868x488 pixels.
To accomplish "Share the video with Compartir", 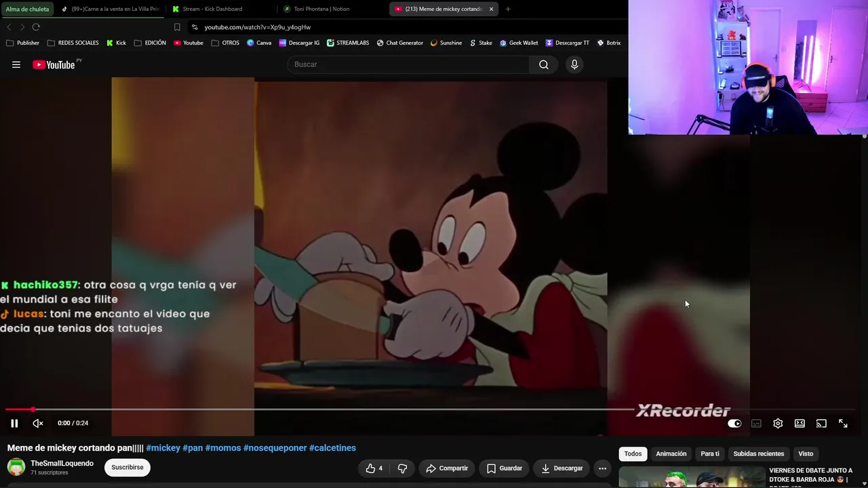I will (447, 468).
